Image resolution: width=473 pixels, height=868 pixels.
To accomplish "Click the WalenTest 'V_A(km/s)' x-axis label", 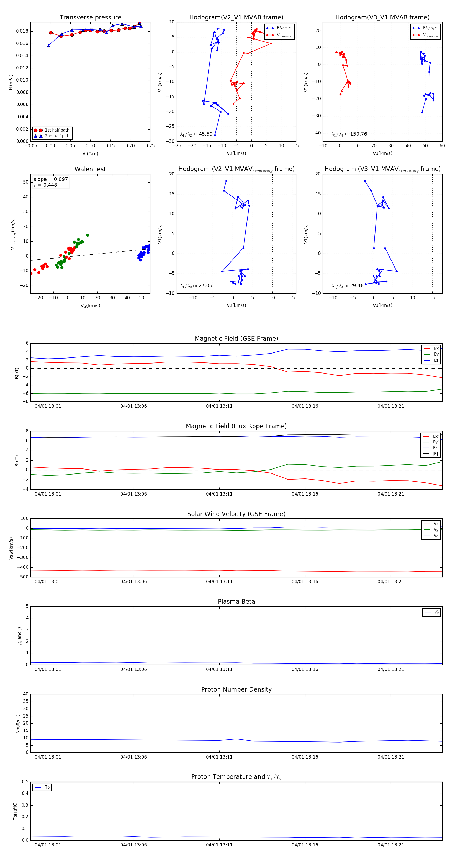I will [90, 306].
